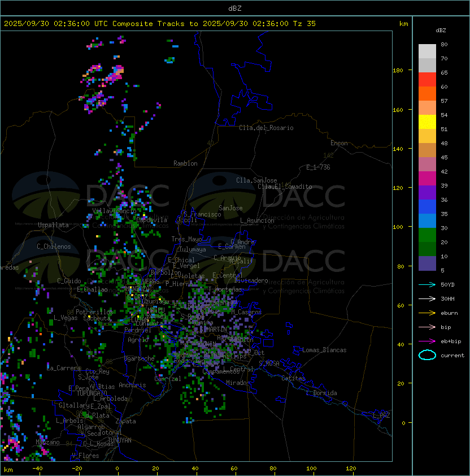Click the 'km' label at the bottom-left corner
The height and width of the screenshot is (476, 470).
click(x=8, y=470)
